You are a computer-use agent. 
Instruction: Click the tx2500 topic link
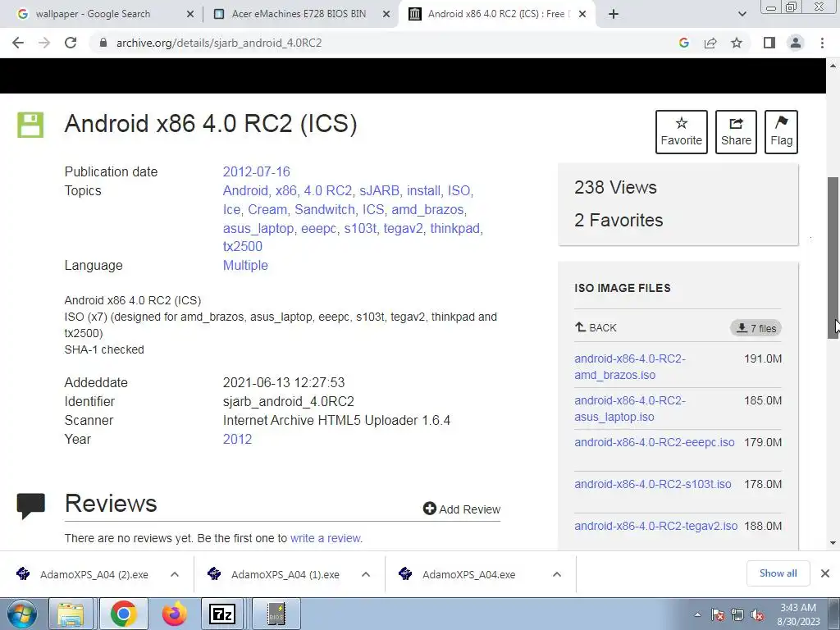(243, 246)
